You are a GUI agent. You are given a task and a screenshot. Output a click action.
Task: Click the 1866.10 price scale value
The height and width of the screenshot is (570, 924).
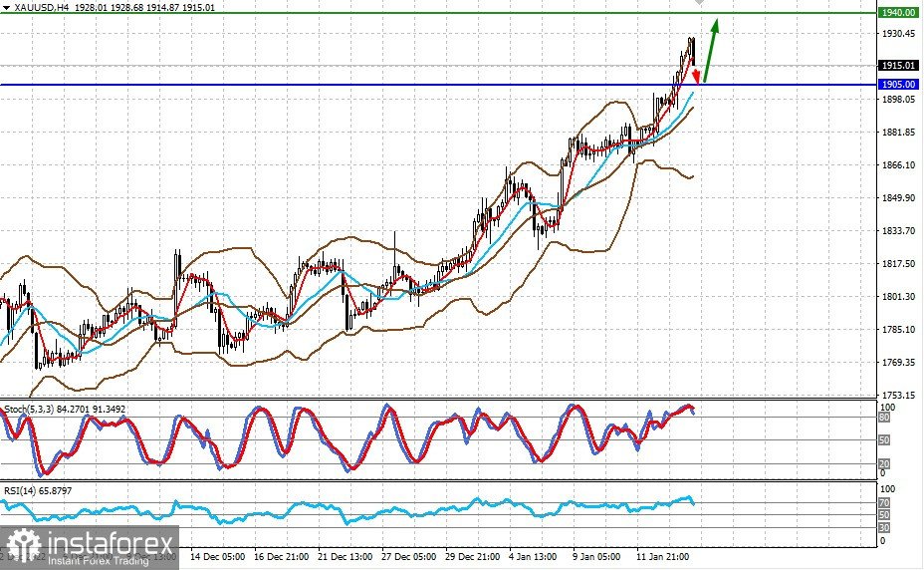click(x=898, y=165)
